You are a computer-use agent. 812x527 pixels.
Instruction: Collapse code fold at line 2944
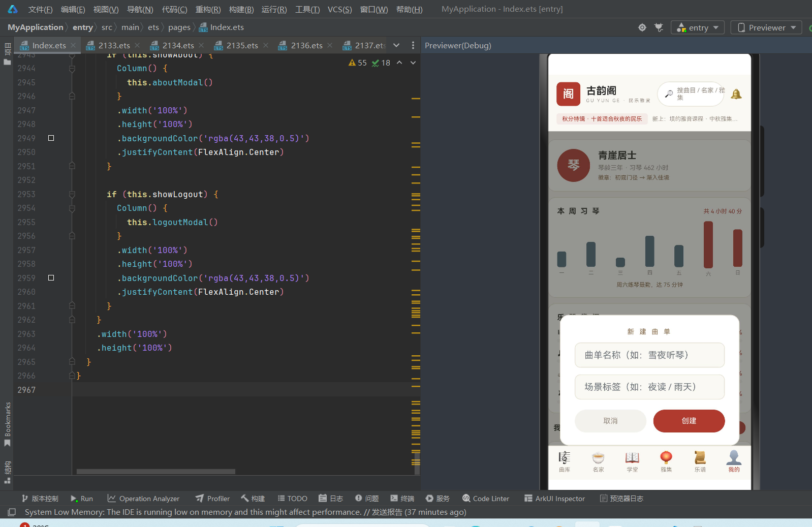pyautogui.click(x=72, y=68)
